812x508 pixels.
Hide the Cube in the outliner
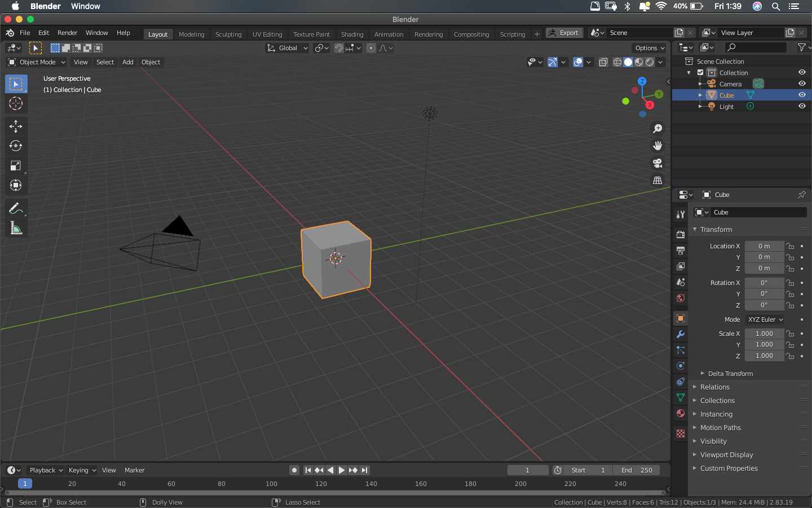802,95
